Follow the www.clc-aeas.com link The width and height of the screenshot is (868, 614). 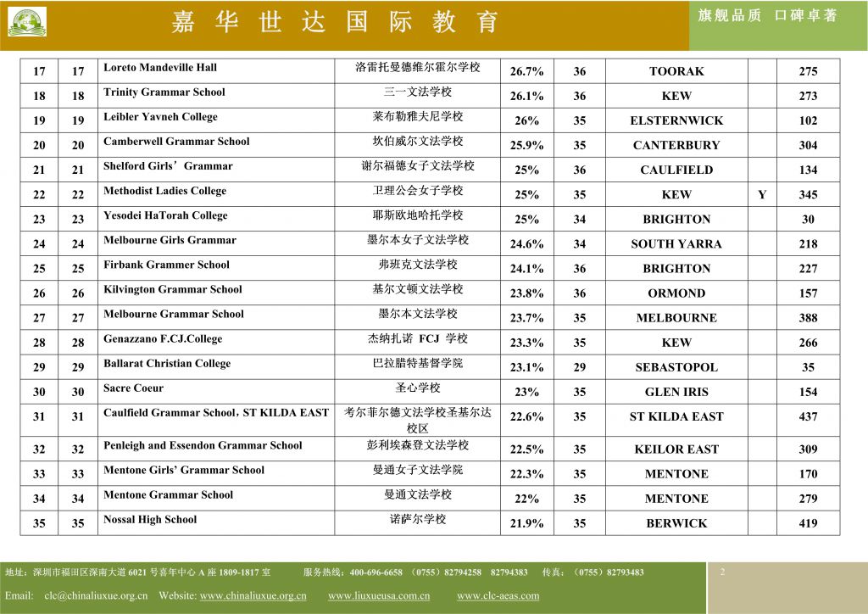click(498, 595)
